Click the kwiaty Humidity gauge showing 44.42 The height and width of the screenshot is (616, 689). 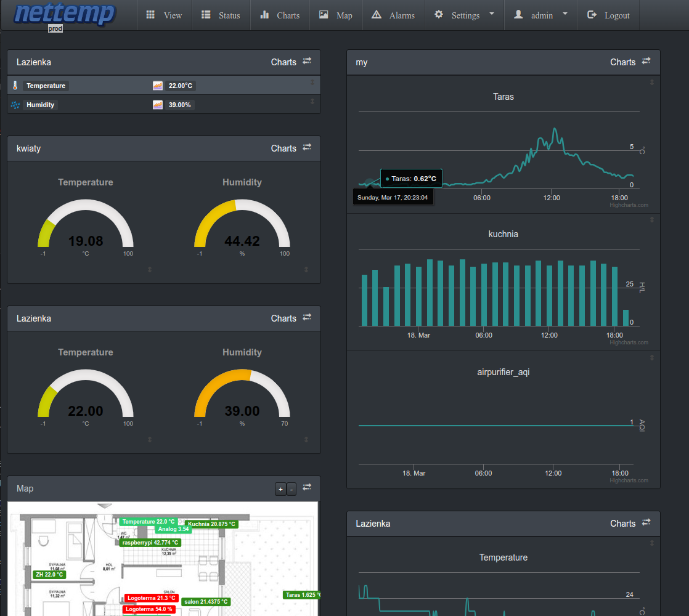(x=242, y=224)
